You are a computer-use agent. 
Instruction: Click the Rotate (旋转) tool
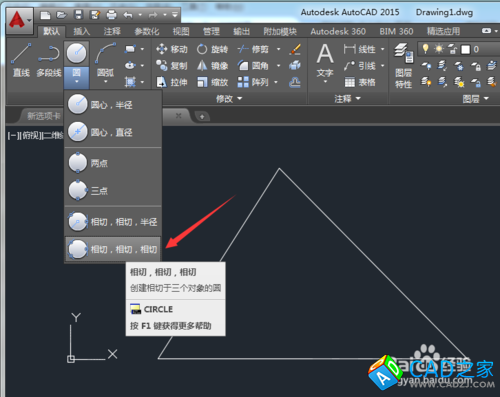[x=212, y=49]
